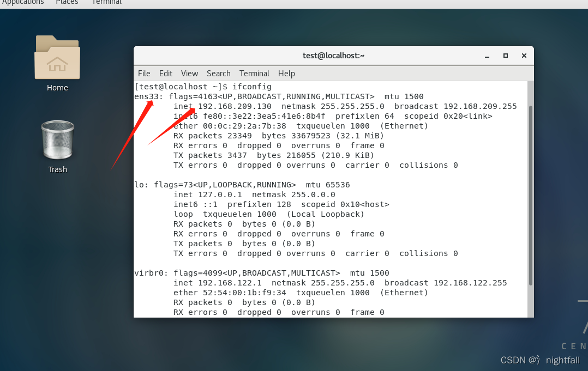
Task: Click the virbr0 interface line
Action: click(x=149, y=273)
